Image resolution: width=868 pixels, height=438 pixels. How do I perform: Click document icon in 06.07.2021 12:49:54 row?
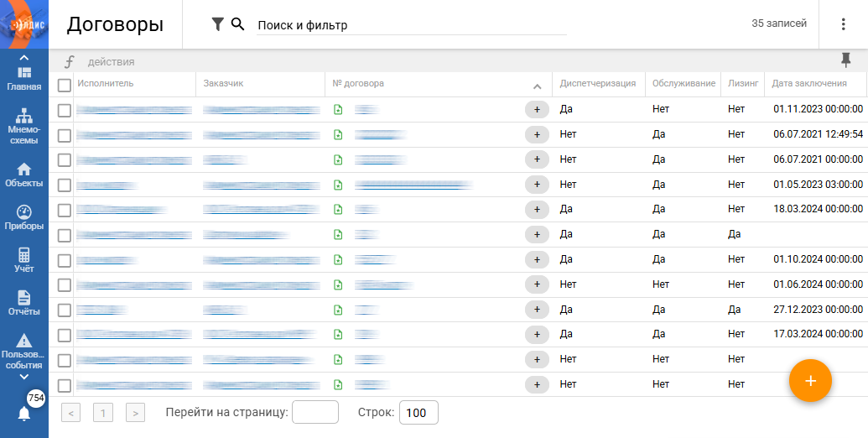tap(338, 134)
